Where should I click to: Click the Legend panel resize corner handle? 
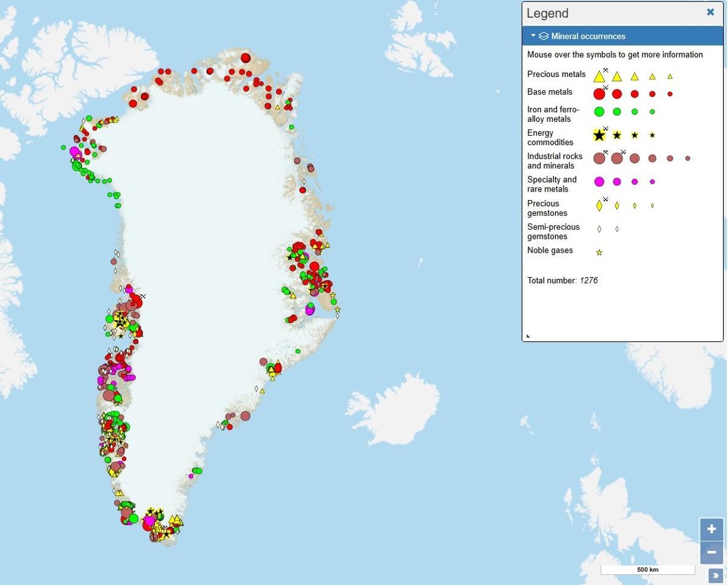pos(528,336)
